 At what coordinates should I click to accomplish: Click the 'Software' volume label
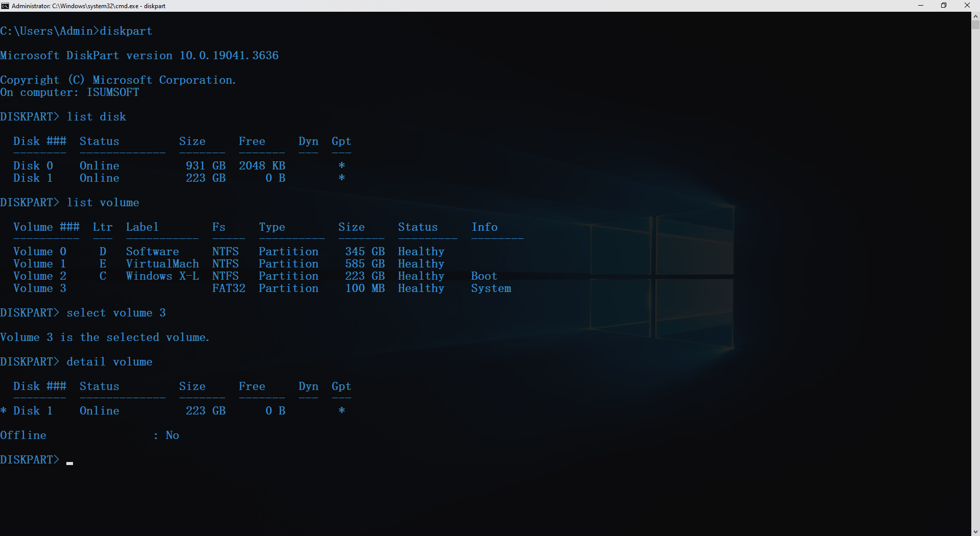point(153,252)
